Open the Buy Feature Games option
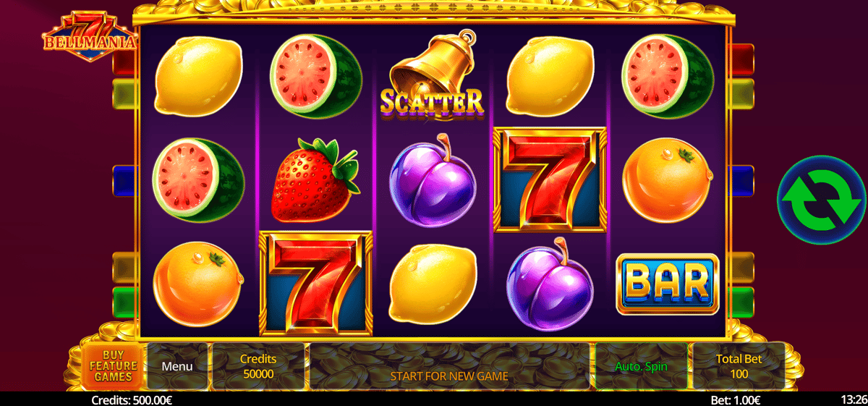Image resolution: width=868 pixels, height=406 pixels. point(113,366)
